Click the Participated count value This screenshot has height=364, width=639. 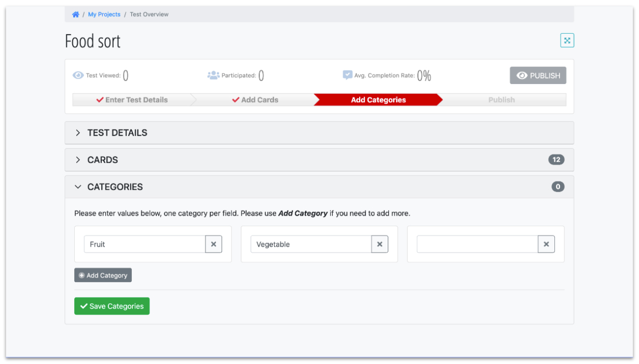(261, 76)
